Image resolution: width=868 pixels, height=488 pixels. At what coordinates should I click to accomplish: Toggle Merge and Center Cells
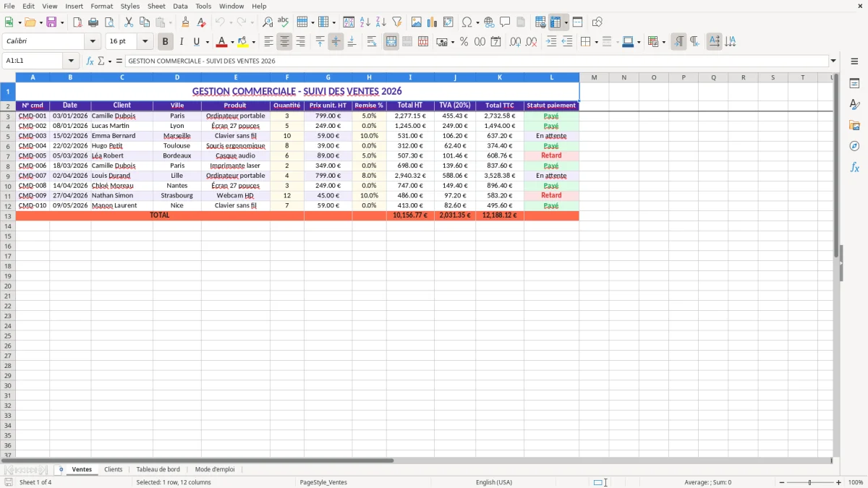391,42
